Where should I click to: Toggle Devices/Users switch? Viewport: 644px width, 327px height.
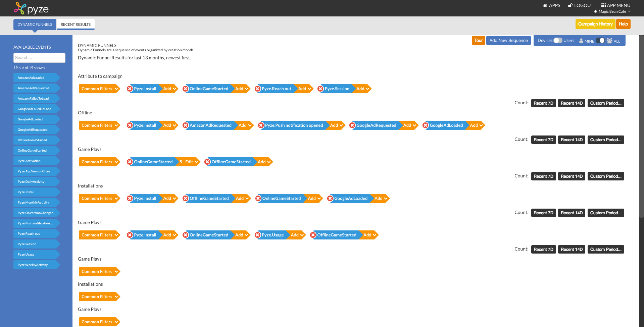tap(558, 41)
